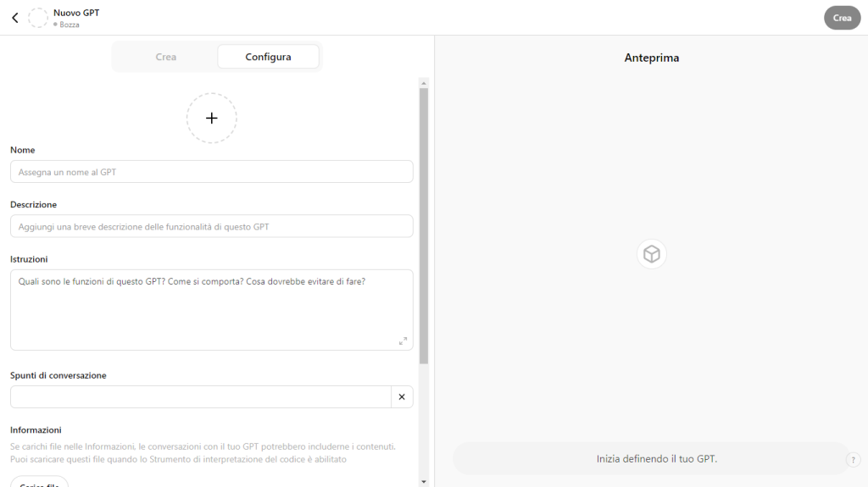Click the vertical scrollbar thumb of the form
This screenshot has width=868, height=487.
(424, 220)
